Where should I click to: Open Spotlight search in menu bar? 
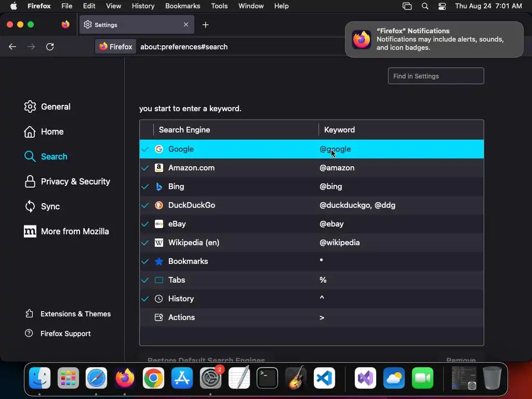[x=425, y=6]
